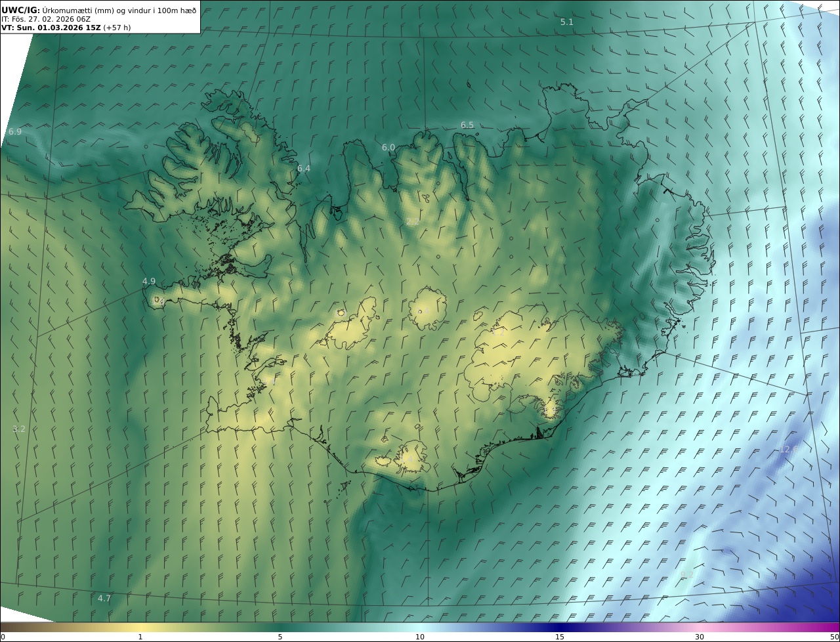Click the 6.5 value label on the north coast

[x=467, y=125]
